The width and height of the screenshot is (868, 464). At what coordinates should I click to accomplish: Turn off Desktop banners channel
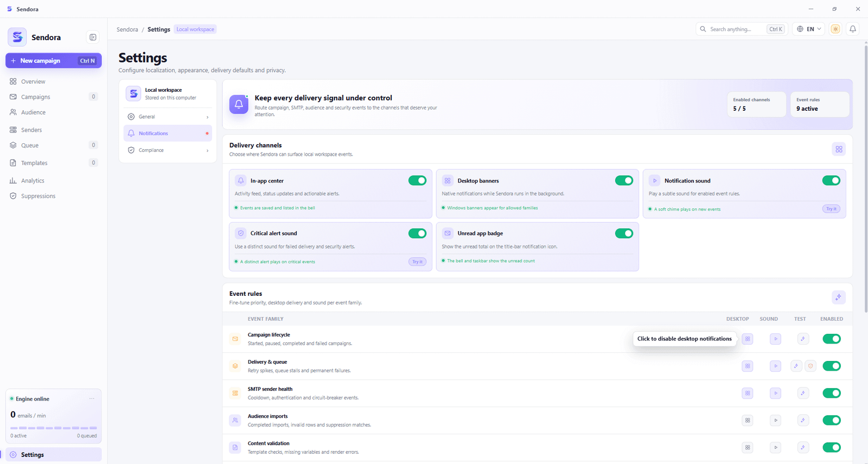[624, 181]
